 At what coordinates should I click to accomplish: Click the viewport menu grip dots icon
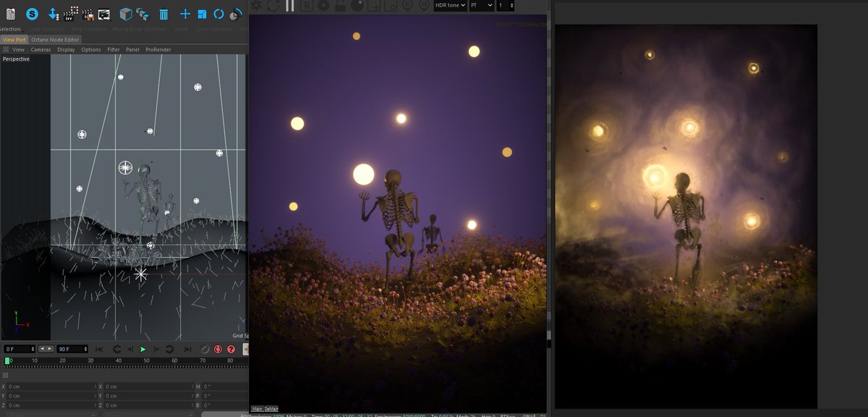(x=6, y=50)
